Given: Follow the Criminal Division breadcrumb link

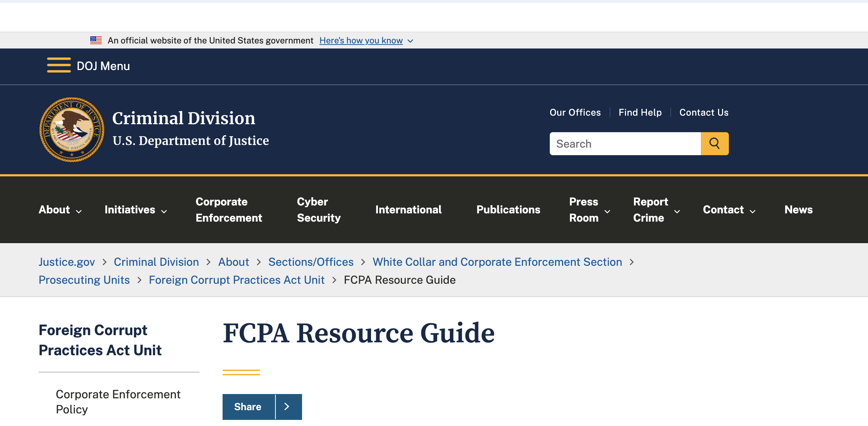Looking at the screenshot, I should click(156, 262).
